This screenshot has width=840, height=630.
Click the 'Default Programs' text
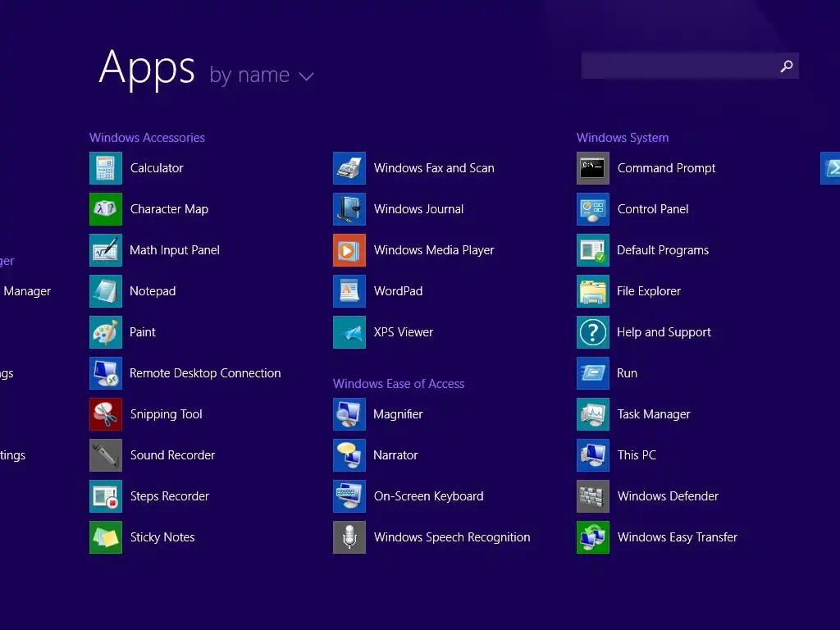(x=663, y=250)
